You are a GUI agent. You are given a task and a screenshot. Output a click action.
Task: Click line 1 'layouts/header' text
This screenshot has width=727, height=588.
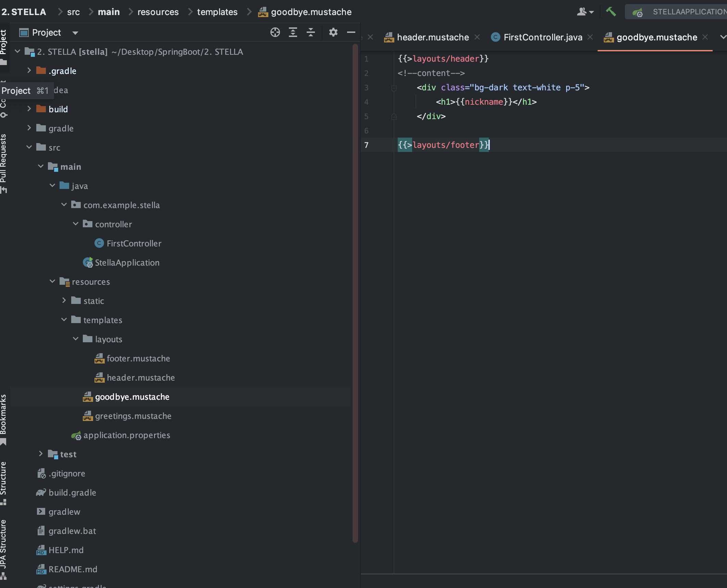pyautogui.click(x=446, y=59)
